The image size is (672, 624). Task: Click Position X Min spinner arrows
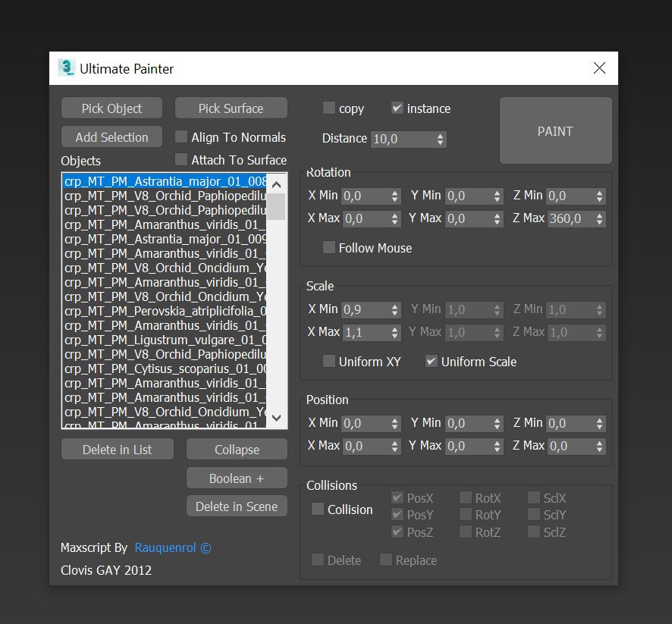[394, 424]
